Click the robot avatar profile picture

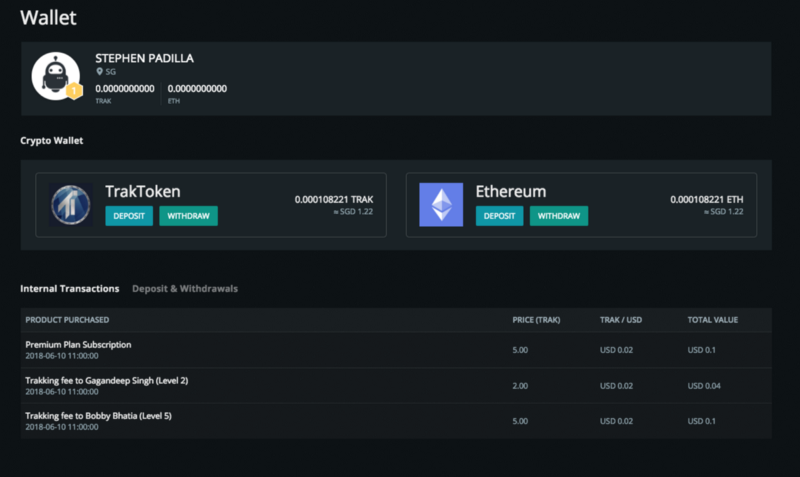click(x=56, y=76)
